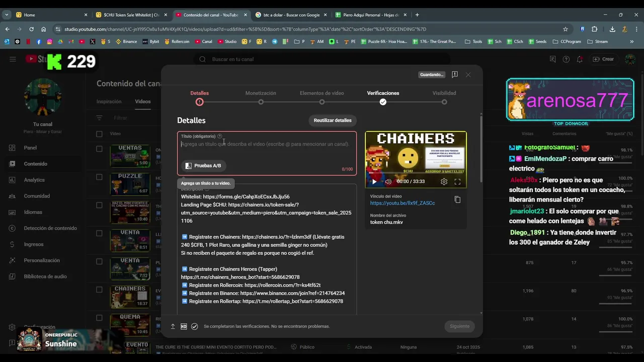
Task: Go to the Monetización step
Action: 261,97
